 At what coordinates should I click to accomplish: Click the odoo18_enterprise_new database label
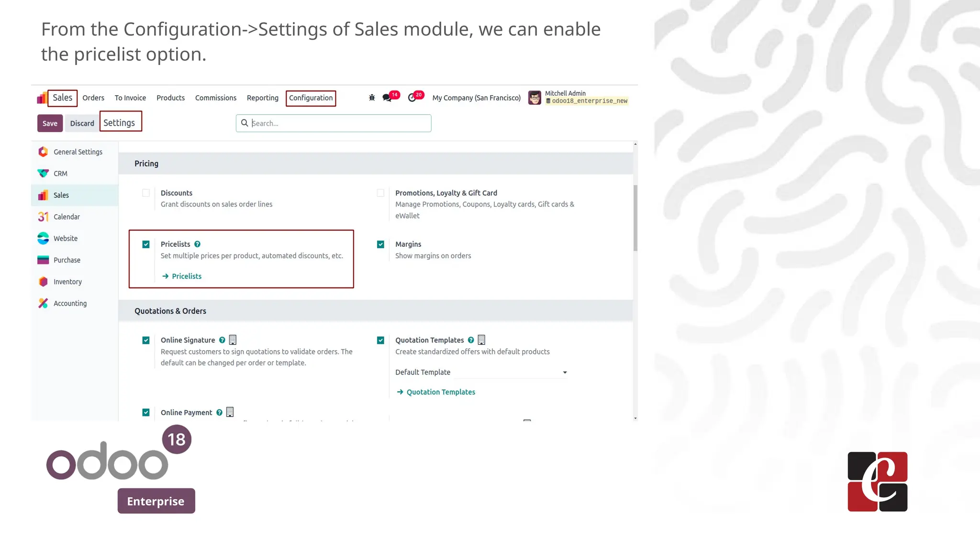587,101
